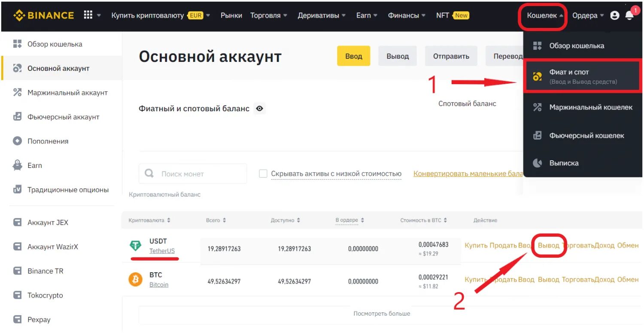Toggle balance visibility eye icon

259,109
